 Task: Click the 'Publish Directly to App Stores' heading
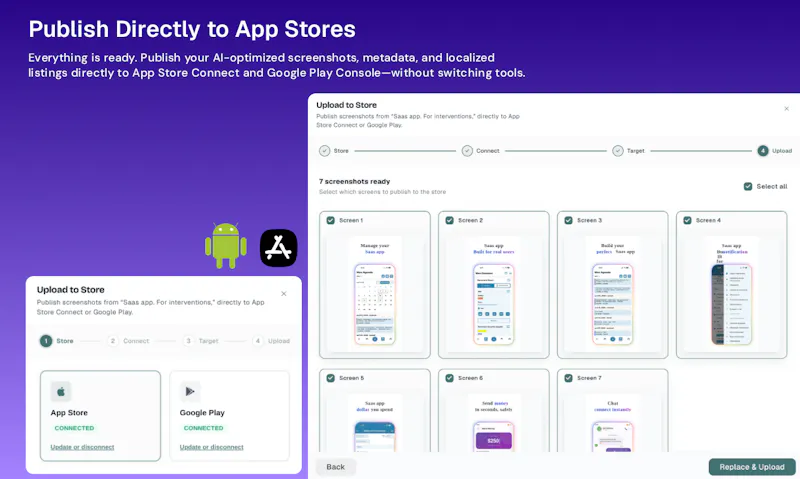[192, 29]
